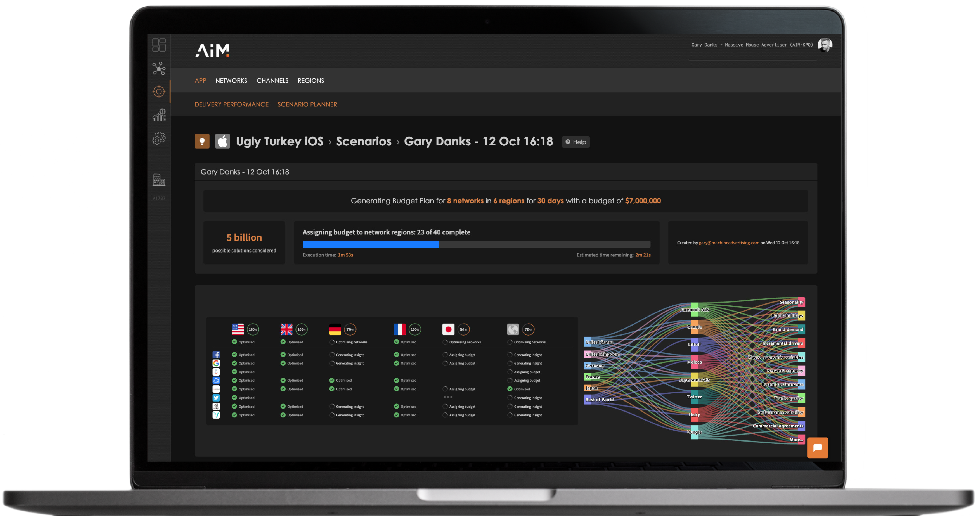Click the United States 100% progress ring

point(253,329)
